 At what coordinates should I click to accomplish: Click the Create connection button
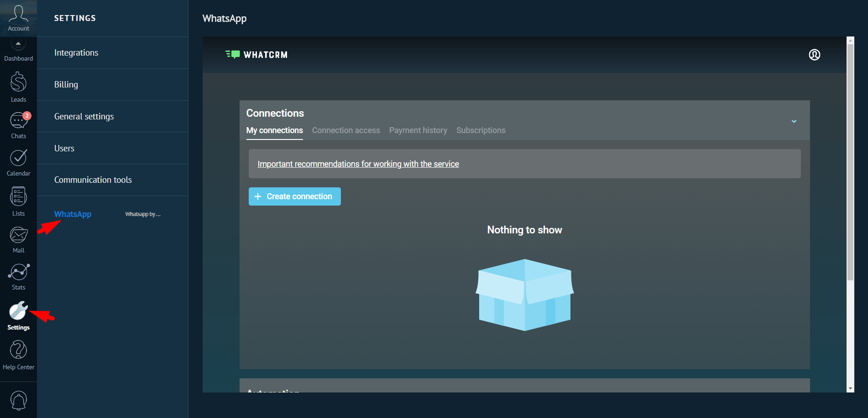point(294,196)
